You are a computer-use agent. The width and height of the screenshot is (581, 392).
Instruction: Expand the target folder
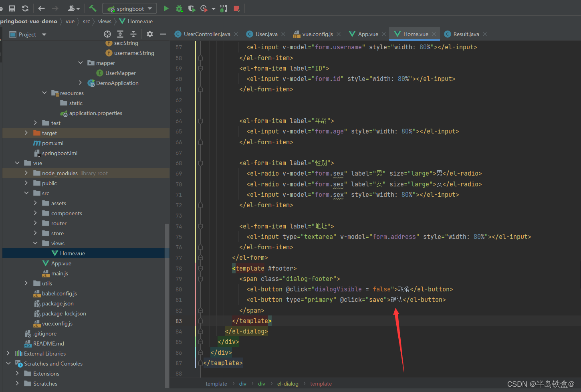[26, 133]
